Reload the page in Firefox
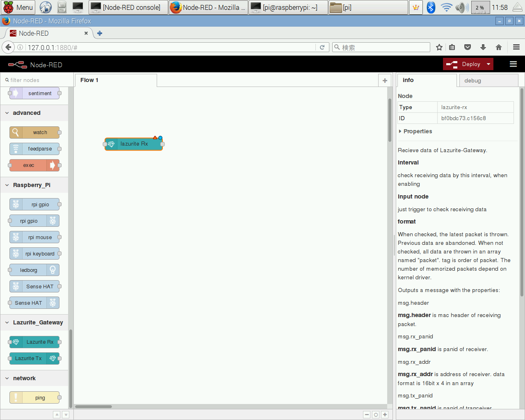 pos(322,47)
